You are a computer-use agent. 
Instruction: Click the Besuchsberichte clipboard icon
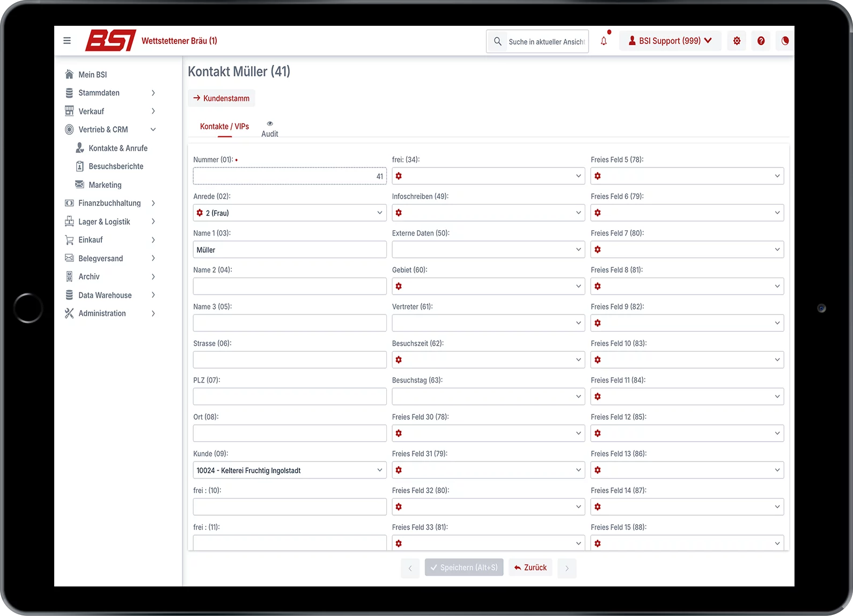(79, 166)
